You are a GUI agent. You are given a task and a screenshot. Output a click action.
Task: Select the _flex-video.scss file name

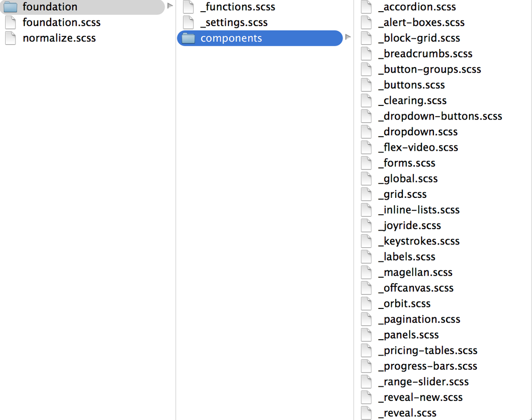pyautogui.click(x=418, y=147)
